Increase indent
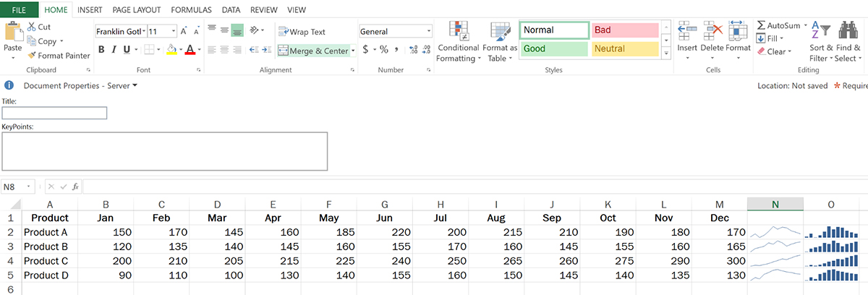 tap(267, 50)
